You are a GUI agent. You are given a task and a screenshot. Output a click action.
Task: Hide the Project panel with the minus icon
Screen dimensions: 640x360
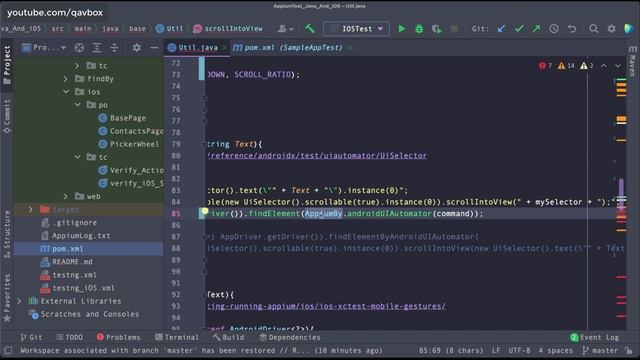[154, 48]
